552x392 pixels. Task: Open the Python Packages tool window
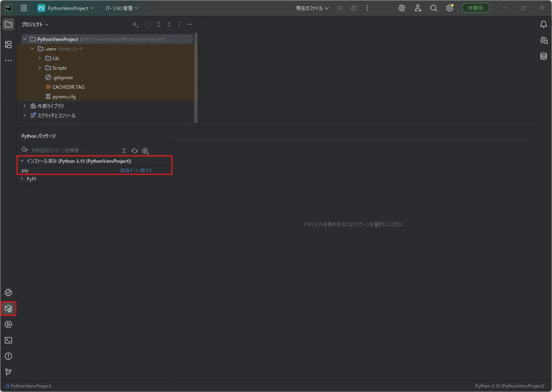pos(8,308)
